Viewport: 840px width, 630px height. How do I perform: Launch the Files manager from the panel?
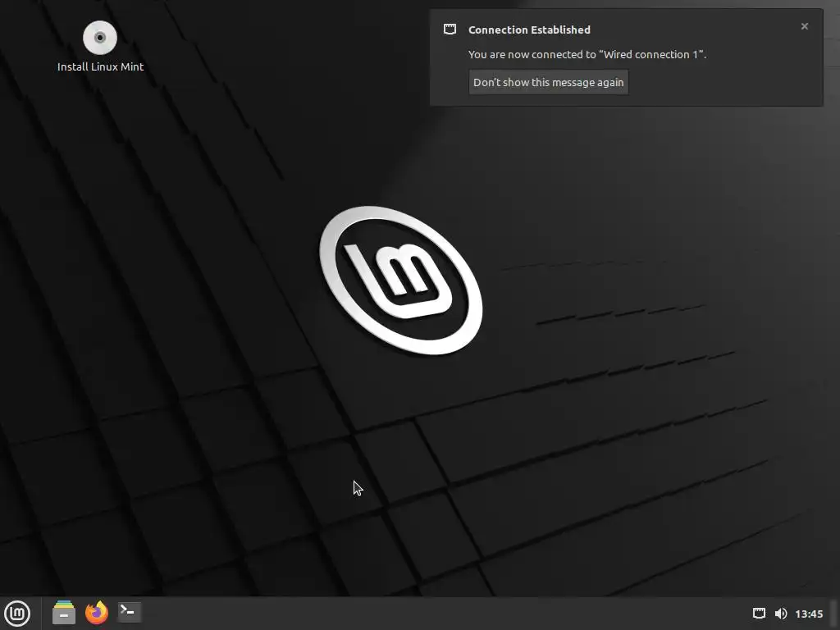(x=64, y=612)
